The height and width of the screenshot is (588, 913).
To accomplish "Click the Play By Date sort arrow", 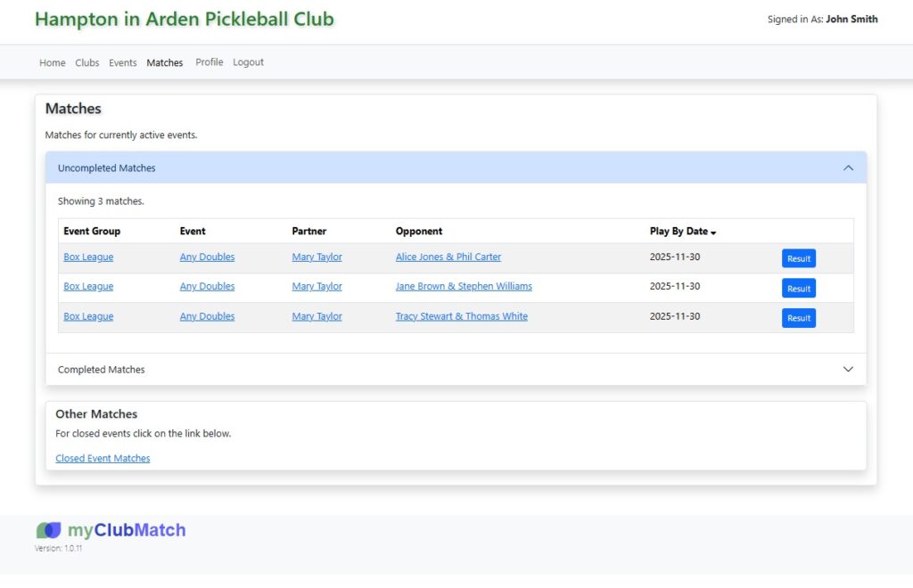I will tap(713, 233).
